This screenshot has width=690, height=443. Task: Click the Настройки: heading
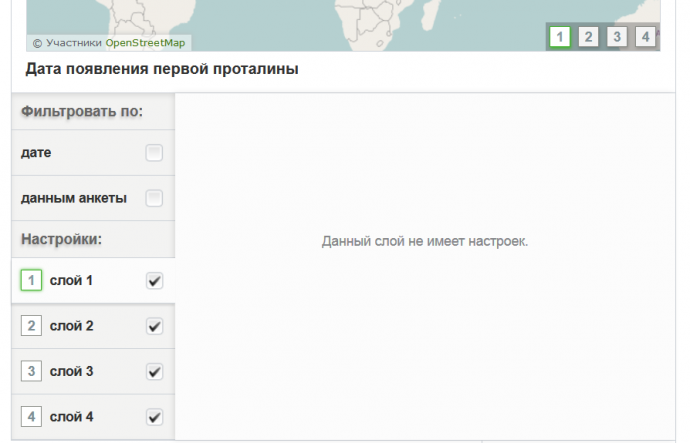click(x=61, y=239)
